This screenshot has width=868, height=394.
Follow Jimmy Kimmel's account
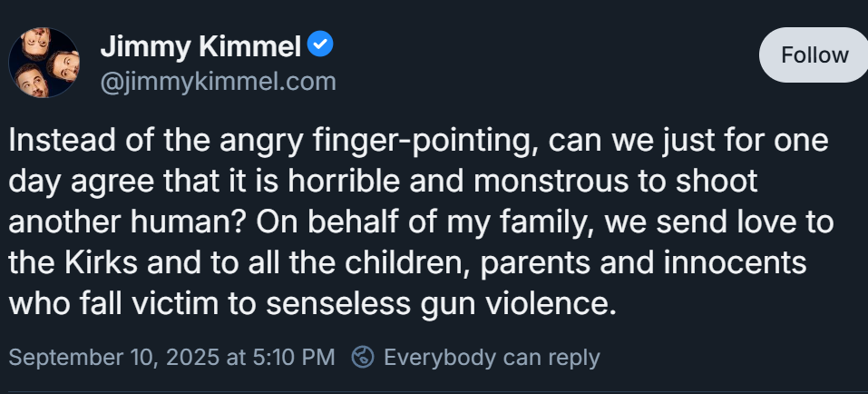pos(814,54)
